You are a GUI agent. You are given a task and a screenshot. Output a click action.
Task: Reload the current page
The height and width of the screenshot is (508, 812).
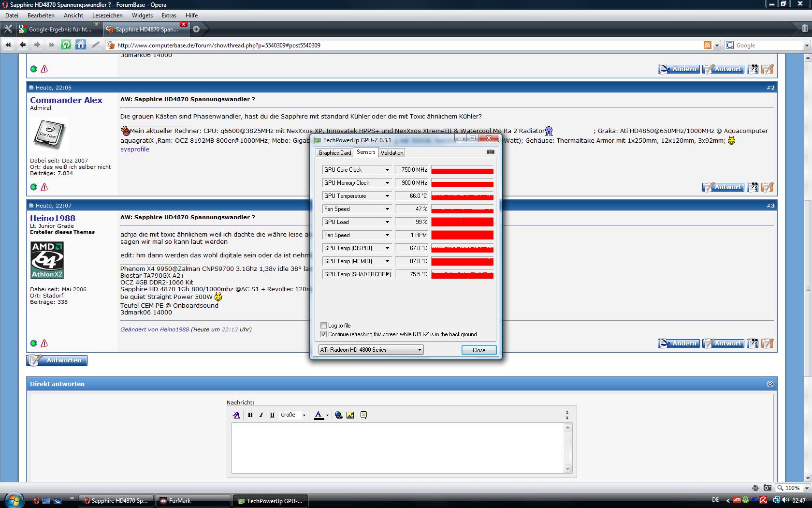coord(66,45)
